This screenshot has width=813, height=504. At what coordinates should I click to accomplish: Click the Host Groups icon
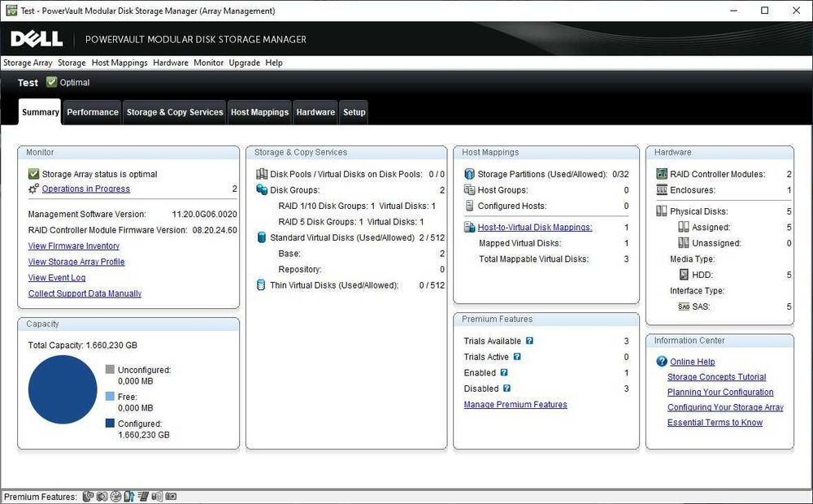469,189
